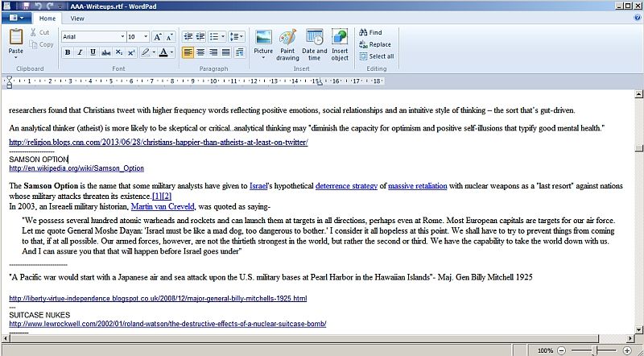
Task: Open the en.wikipedia.org Samson_Option link
Action: (76, 168)
